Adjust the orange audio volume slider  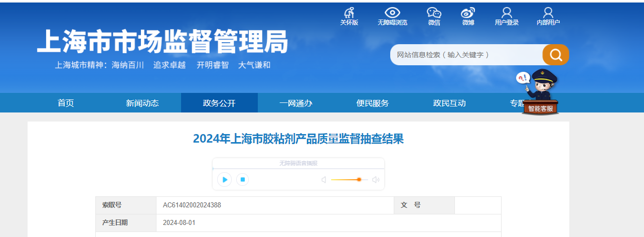[359, 179]
